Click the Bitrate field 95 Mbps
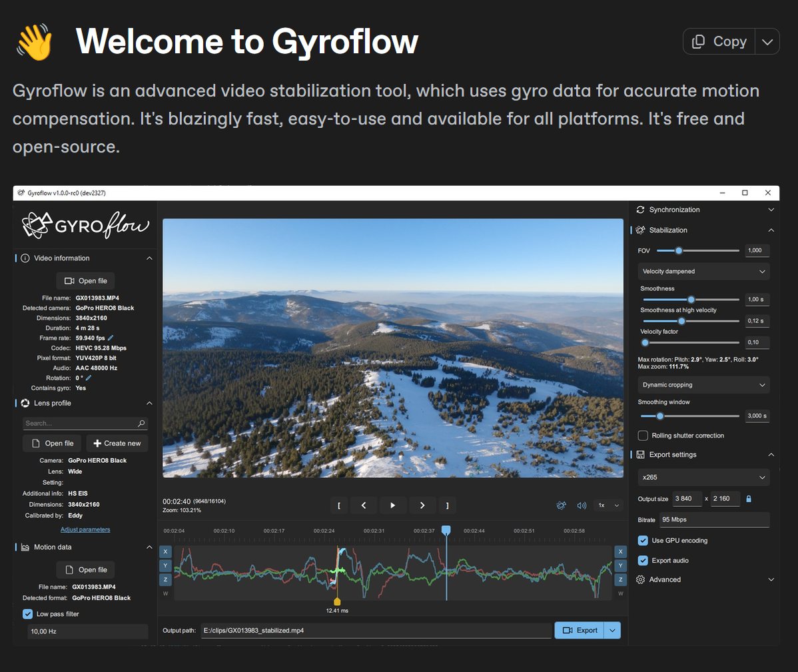 click(x=715, y=519)
